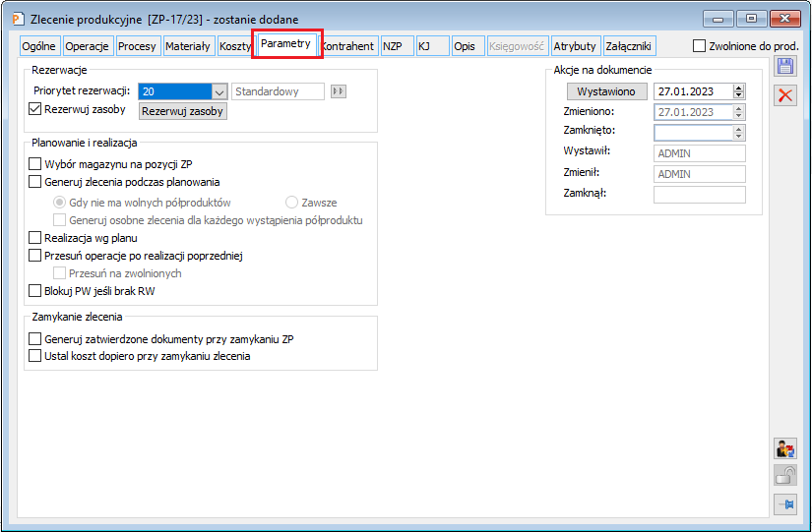The image size is (812, 532).
Task: Maximize the Zlecenie produkcyjne window
Action: pos(751,19)
